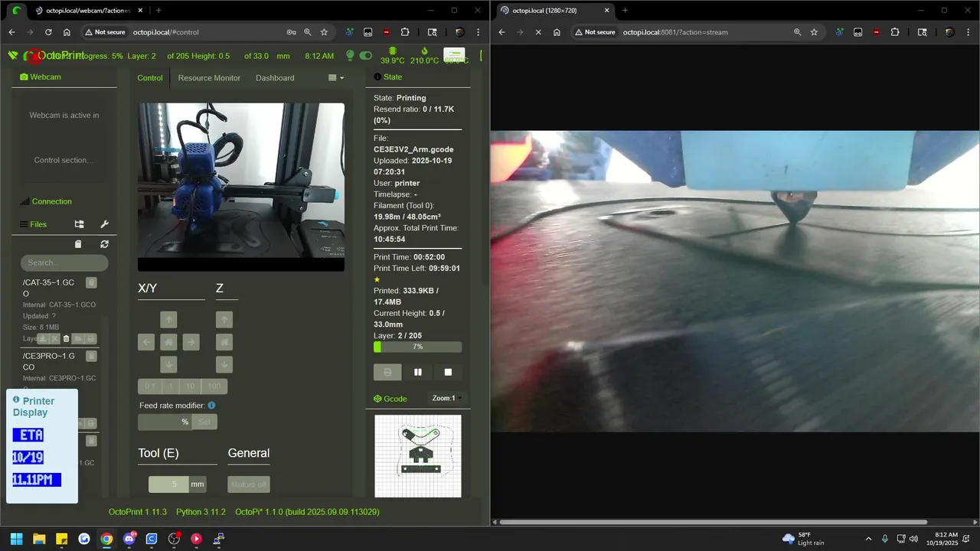This screenshot has width=980, height=551.
Task: Click the Print button in State panel
Action: (x=387, y=372)
